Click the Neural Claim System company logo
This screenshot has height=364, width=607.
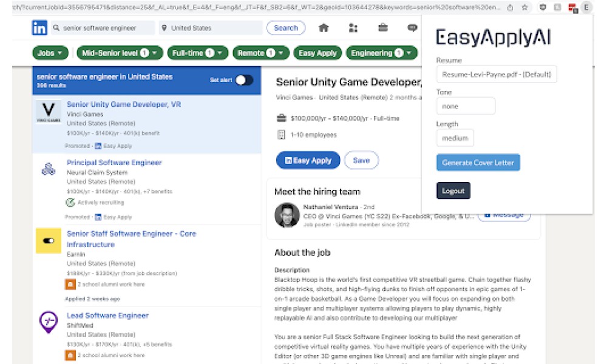point(49,169)
